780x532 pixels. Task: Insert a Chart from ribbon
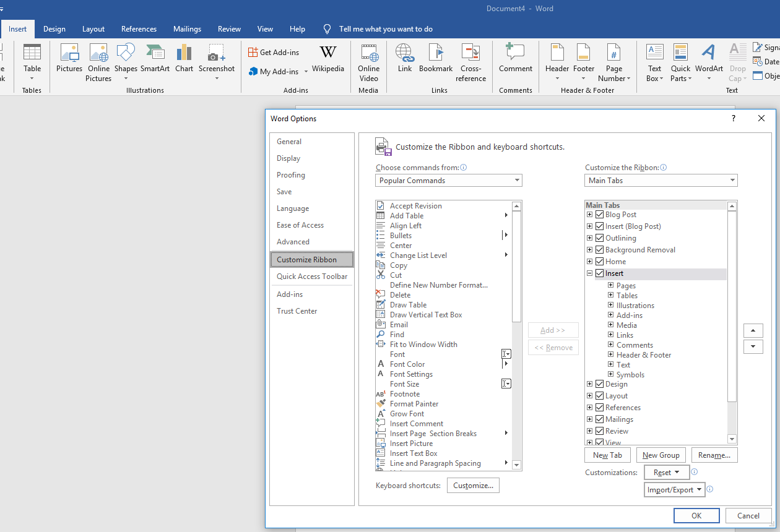tap(184, 59)
